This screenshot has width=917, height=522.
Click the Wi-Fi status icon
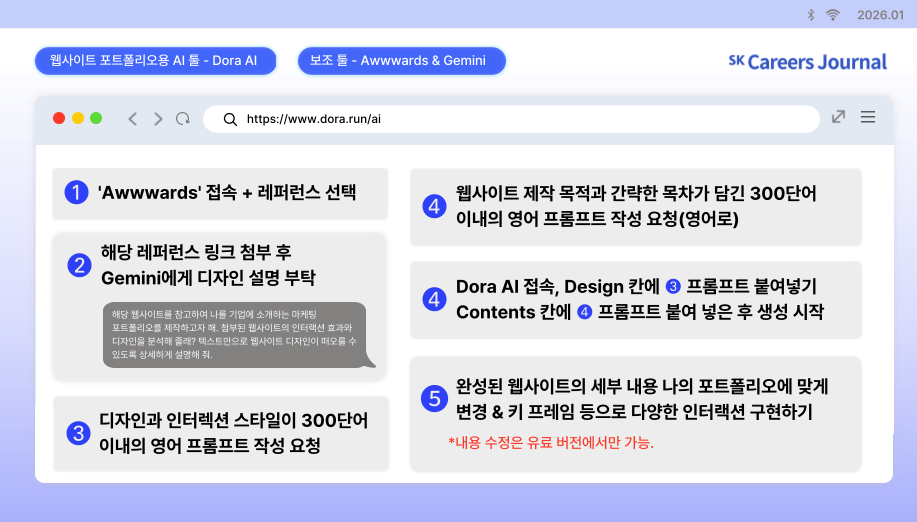click(833, 15)
